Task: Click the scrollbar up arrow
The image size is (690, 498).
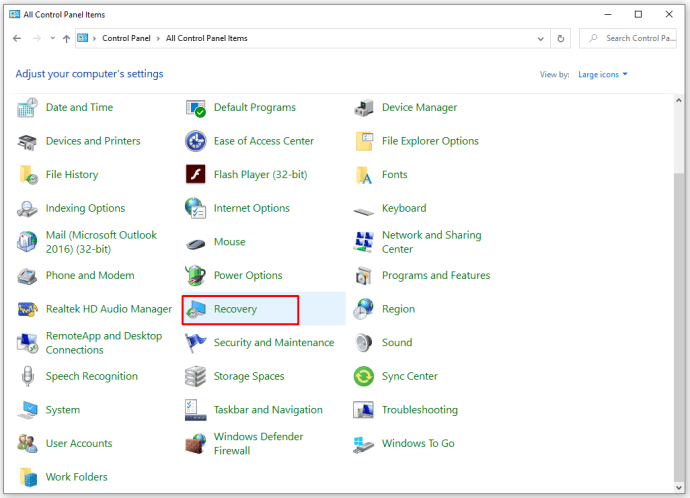Action: tap(679, 100)
